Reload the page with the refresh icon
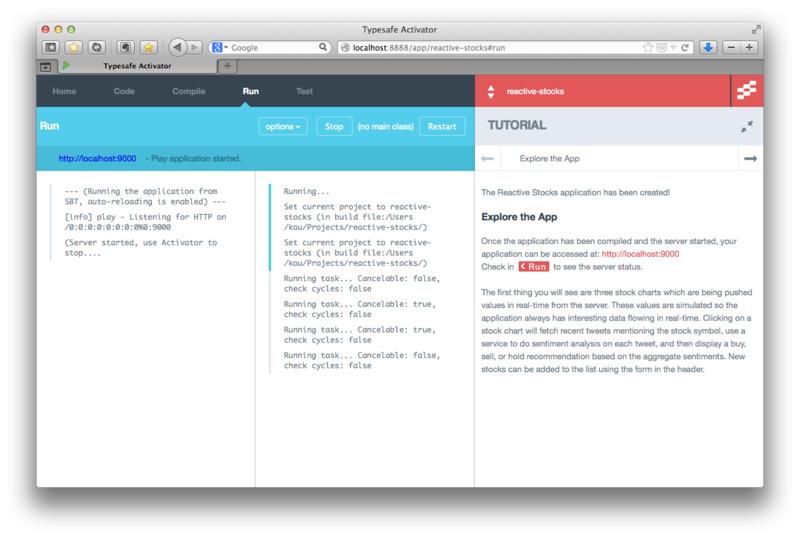 tap(685, 47)
